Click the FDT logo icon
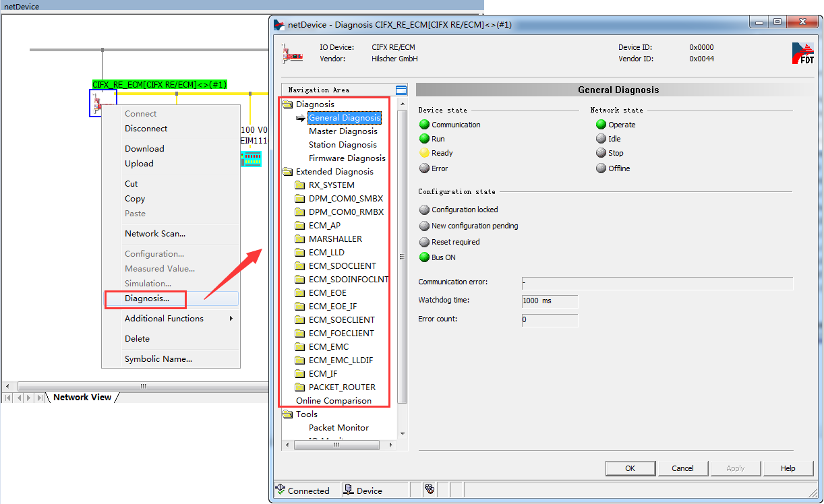 pos(802,53)
